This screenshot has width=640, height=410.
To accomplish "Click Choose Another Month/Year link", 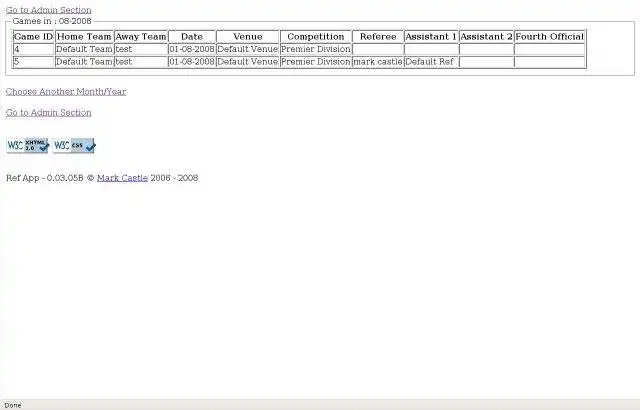I will click(x=66, y=91).
